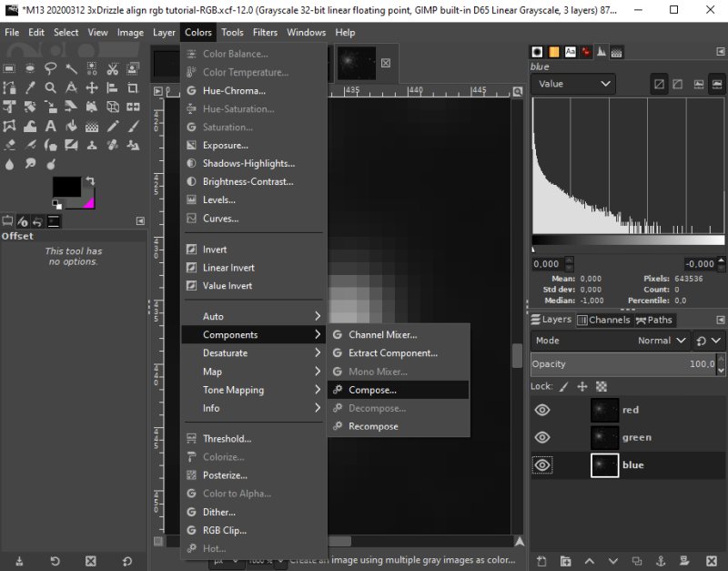728x571 pixels.
Task: Open the layer mode group switch dropdown
Action: coord(708,341)
